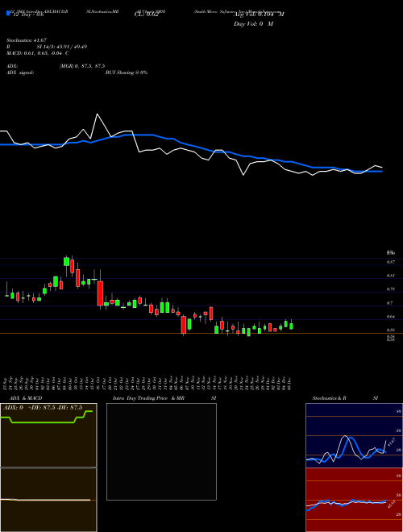403x532 pixels.
Task: Select the large red candle at 16 Oct
Action: coord(100,293)
